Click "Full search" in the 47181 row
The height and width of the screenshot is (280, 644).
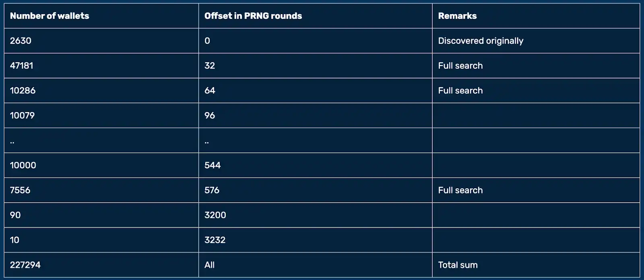point(460,66)
